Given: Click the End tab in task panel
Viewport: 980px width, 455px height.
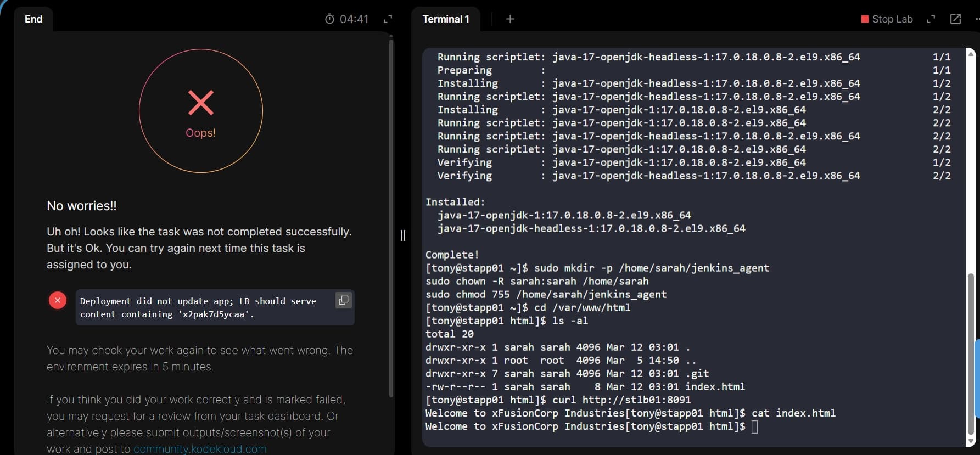Looking at the screenshot, I should click(33, 19).
